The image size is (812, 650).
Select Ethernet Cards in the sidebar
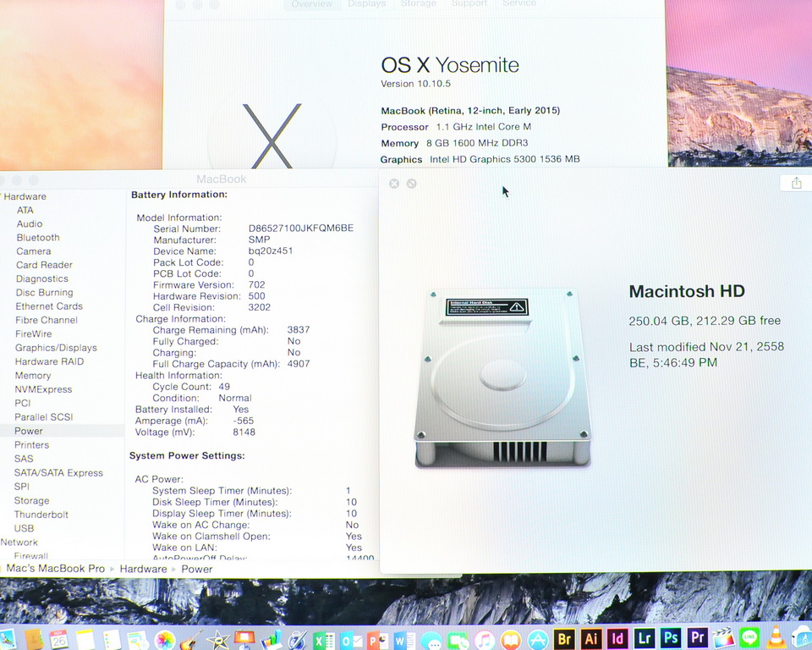[49, 306]
